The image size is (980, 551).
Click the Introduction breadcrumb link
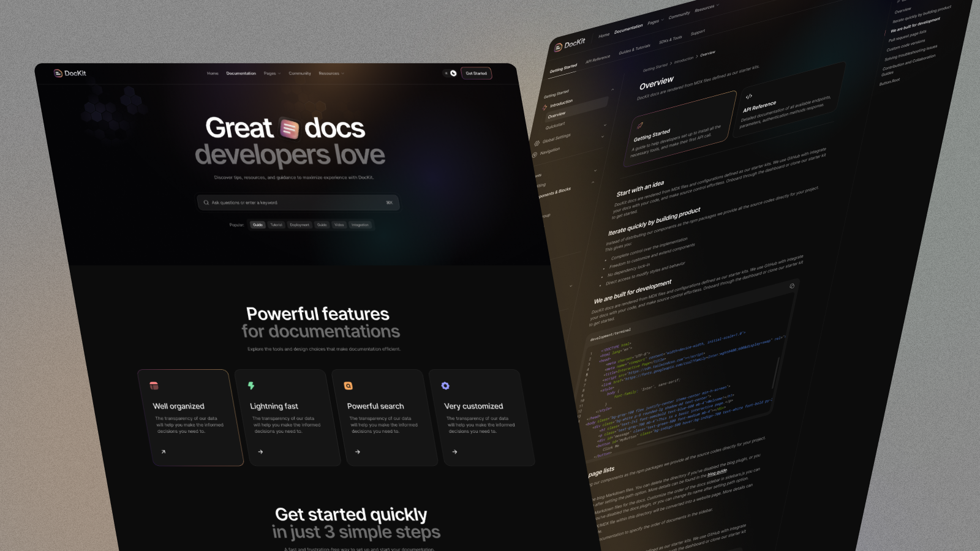point(684,59)
